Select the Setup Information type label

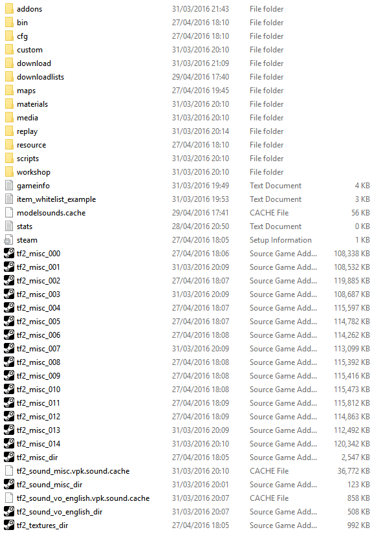click(281, 240)
